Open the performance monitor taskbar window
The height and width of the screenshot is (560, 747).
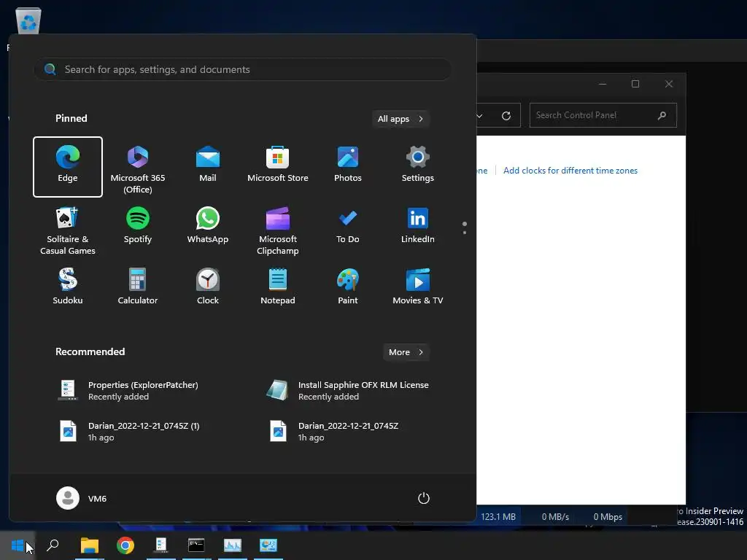tap(233, 545)
